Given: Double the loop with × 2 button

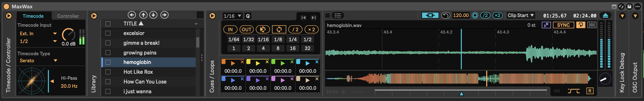Looking at the screenshot, I should (x=312, y=29).
